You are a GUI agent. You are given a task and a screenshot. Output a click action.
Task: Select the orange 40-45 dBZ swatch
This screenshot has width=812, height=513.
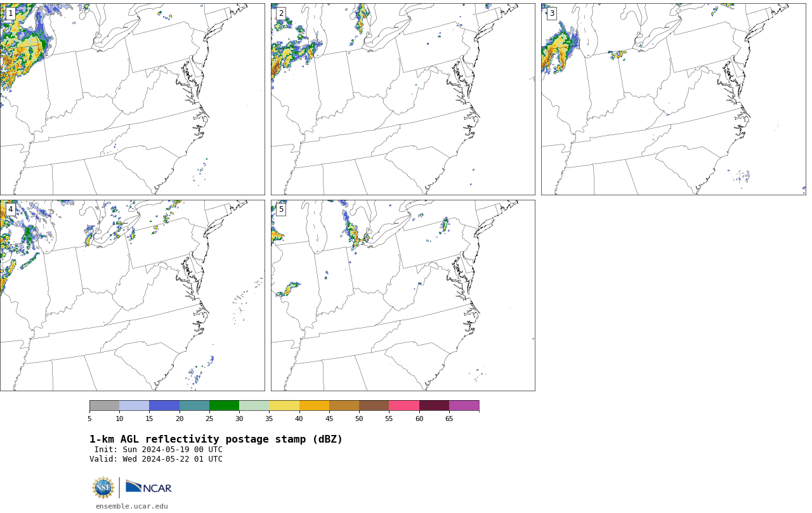tap(314, 406)
